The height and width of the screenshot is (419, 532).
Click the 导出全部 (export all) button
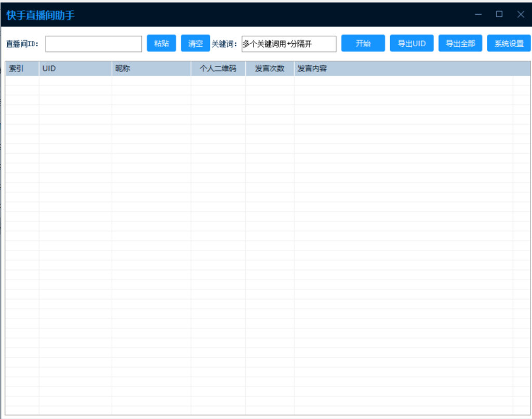[460, 44]
